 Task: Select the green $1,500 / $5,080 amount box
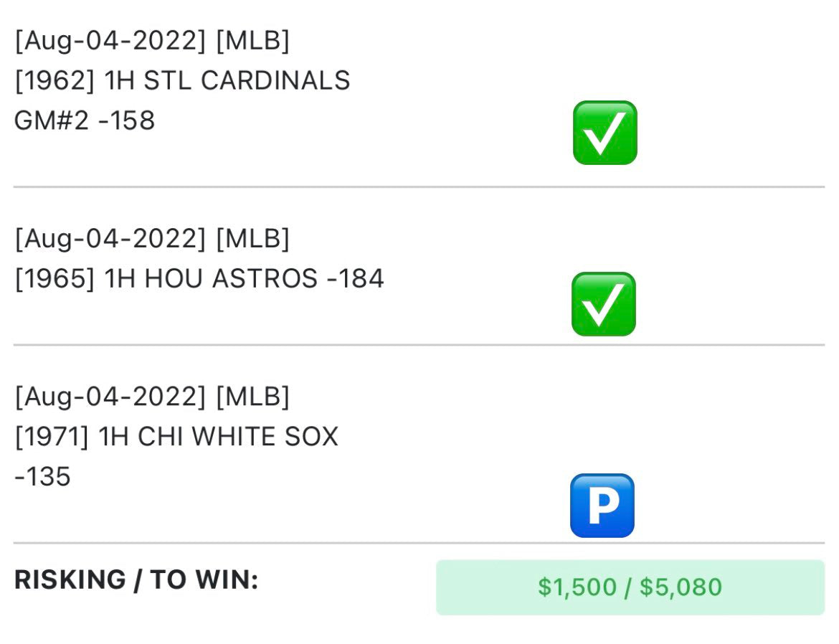pos(630,587)
